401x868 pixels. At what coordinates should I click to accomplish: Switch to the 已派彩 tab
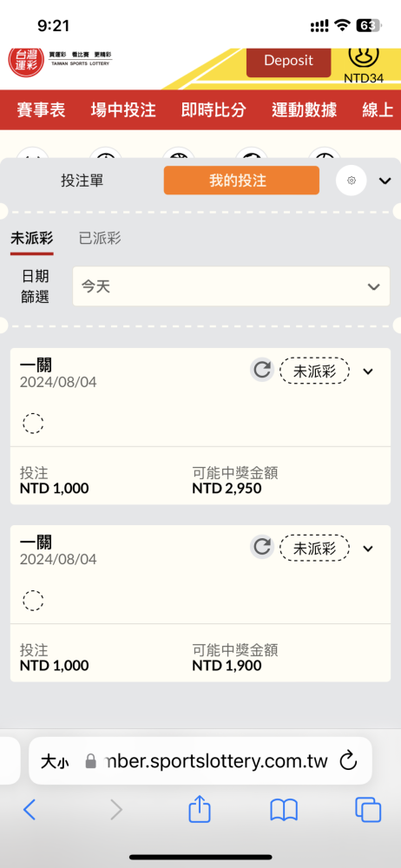tap(100, 239)
